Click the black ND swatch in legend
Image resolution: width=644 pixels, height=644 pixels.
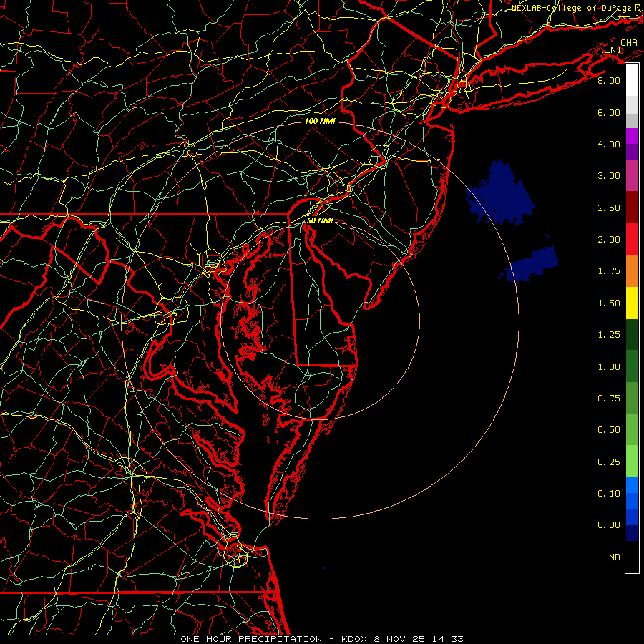point(632,557)
